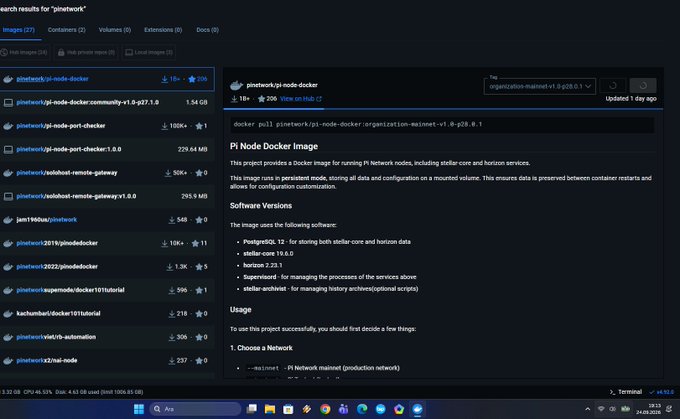Click the whale icon beside pinetwork/pi-node-port-checker
The image size is (680, 419).
(8, 126)
